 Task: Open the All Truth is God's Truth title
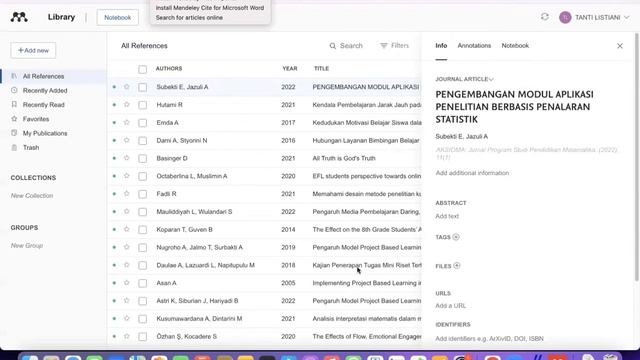coord(344,158)
